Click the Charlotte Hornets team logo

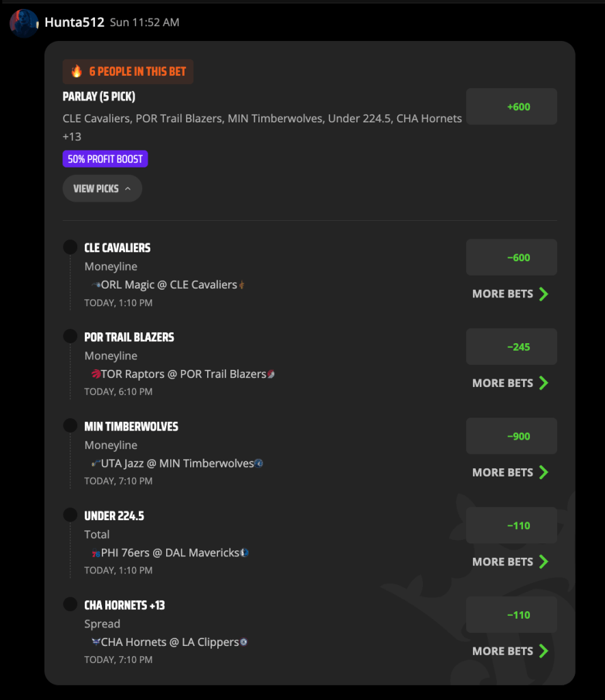pos(96,642)
